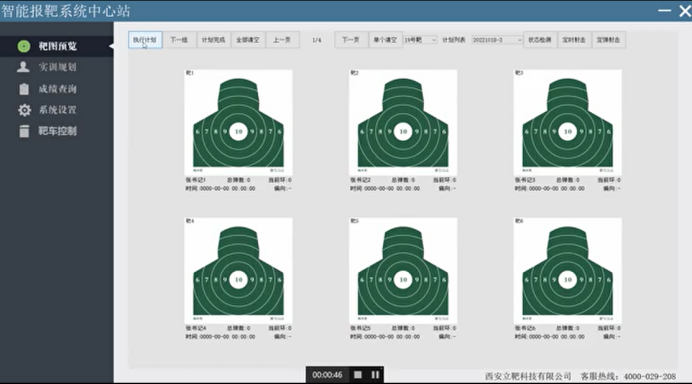Click the 1/4 page indicator

[x=317, y=40]
